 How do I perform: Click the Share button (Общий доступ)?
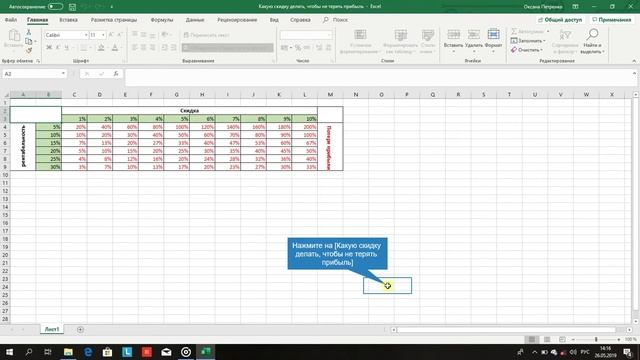pyautogui.click(x=560, y=20)
